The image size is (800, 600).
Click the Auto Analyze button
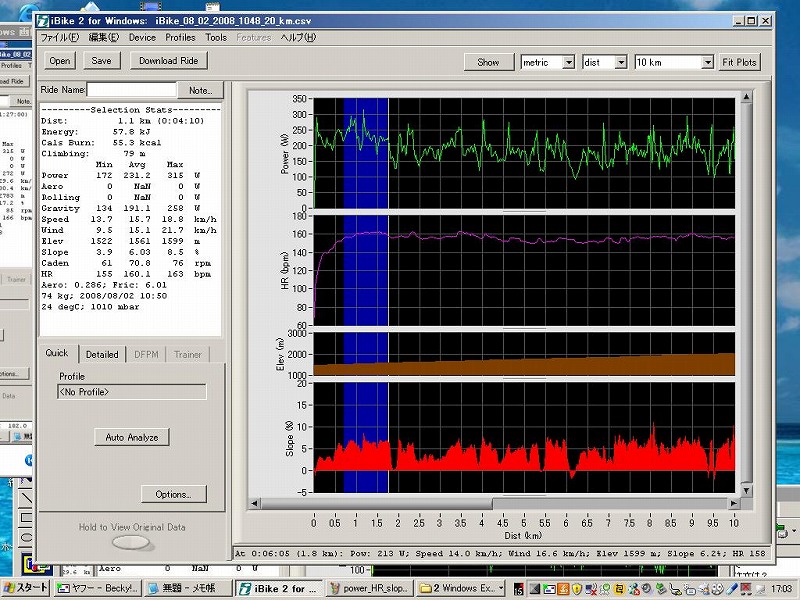pos(132,437)
